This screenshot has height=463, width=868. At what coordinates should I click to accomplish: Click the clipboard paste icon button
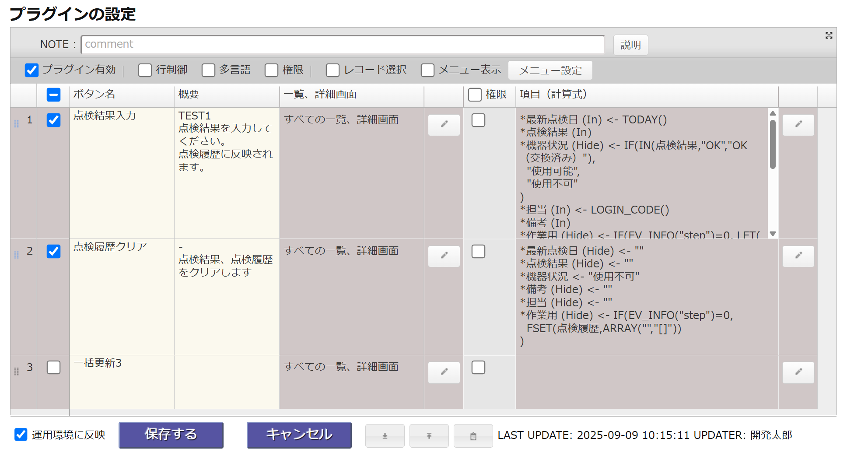pos(473,436)
